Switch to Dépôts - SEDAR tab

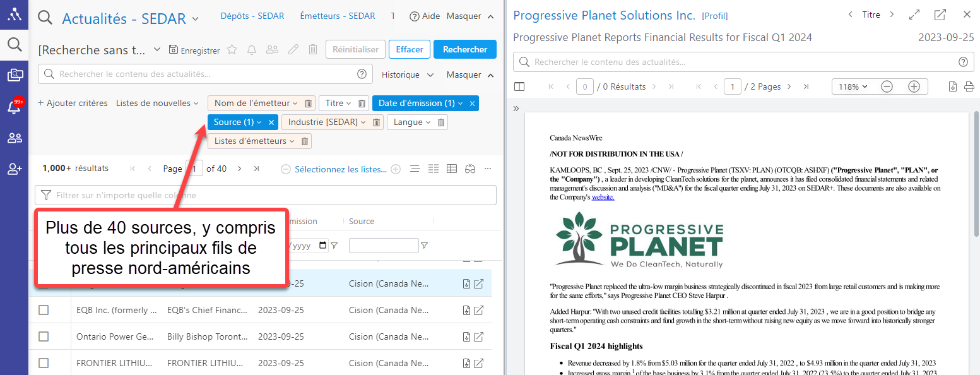coord(252,16)
